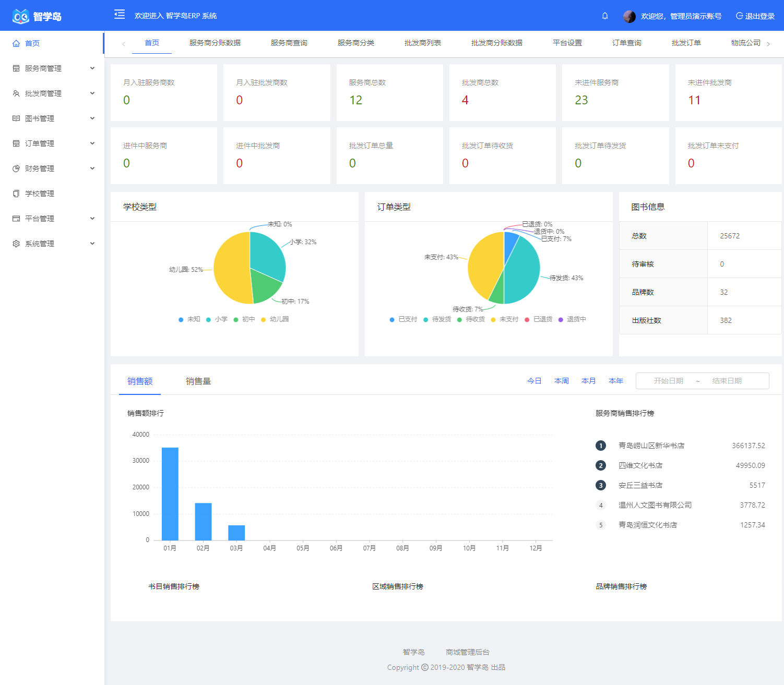The image size is (784, 685).
Task: Click the sidebar collapse icon in the top bar
Action: [119, 15]
